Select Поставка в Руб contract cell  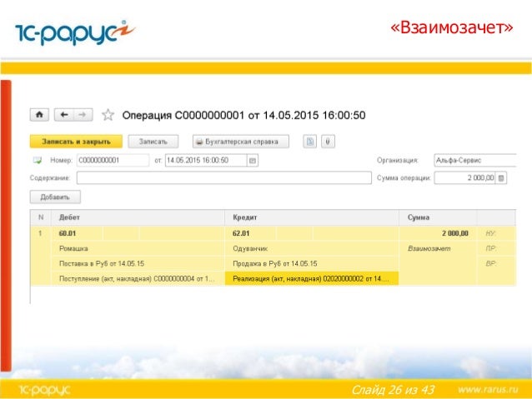[138, 263]
